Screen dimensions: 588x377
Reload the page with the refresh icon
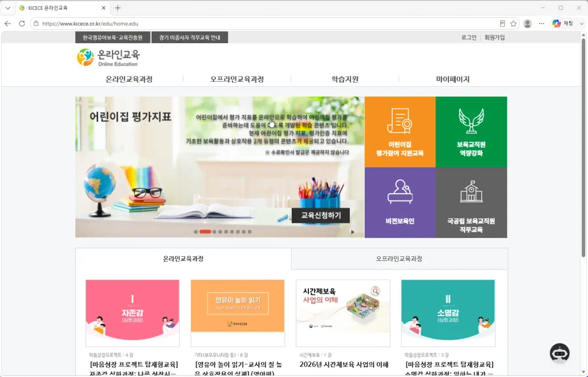click(x=22, y=24)
